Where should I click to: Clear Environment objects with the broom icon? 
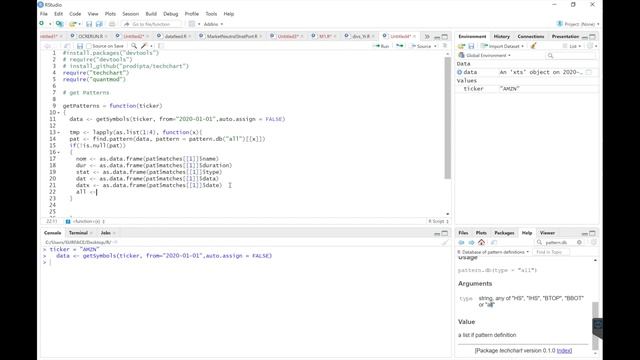533,46
